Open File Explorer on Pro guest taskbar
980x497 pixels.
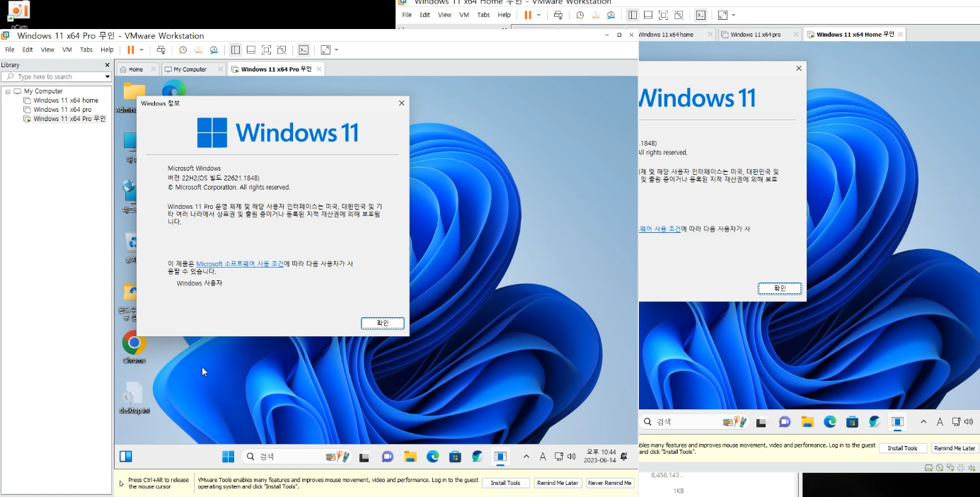point(410,457)
